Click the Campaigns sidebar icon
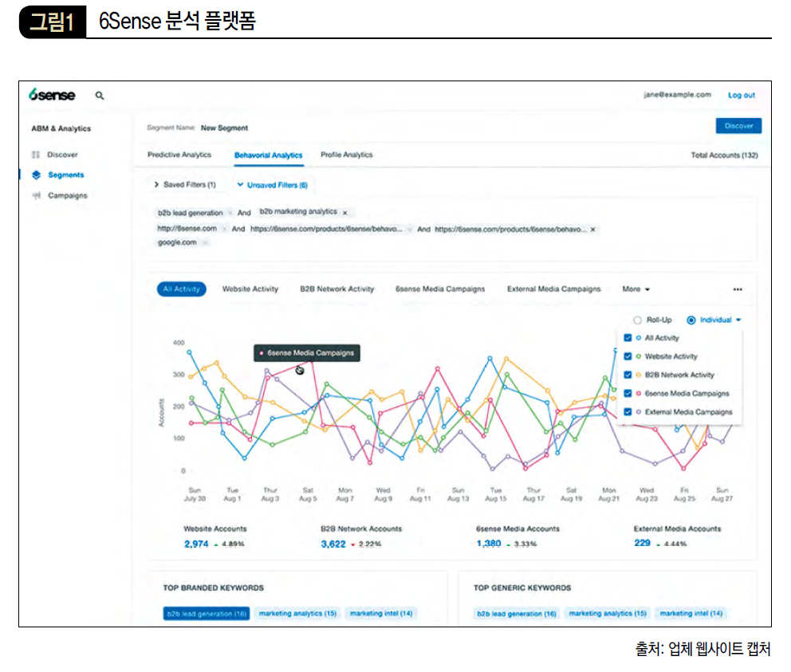Image resolution: width=791 pixels, height=672 pixels. tap(36, 195)
